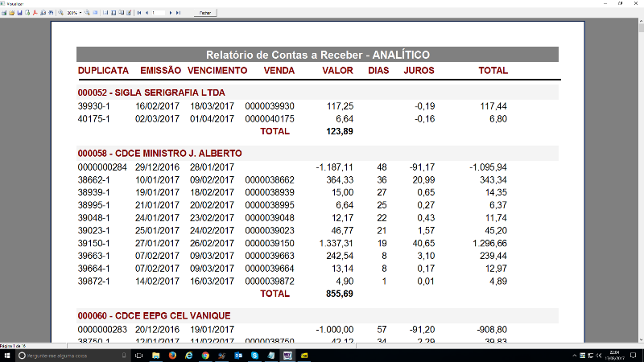This screenshot has height=362, width=644.
Task: Click the page number input field
Action: click(159, 13)
